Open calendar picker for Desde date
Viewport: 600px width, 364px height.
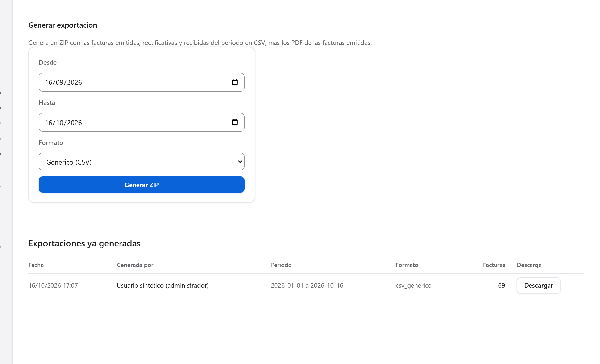[235, 82]
